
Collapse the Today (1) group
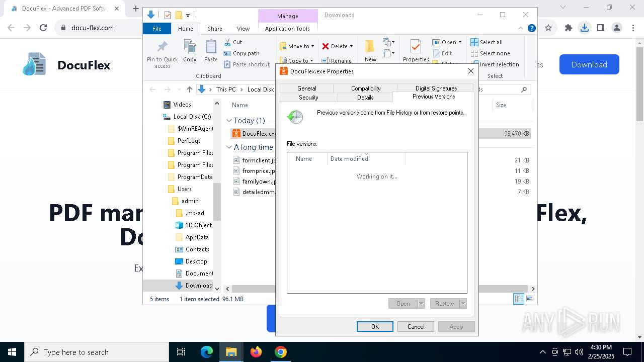229,121
